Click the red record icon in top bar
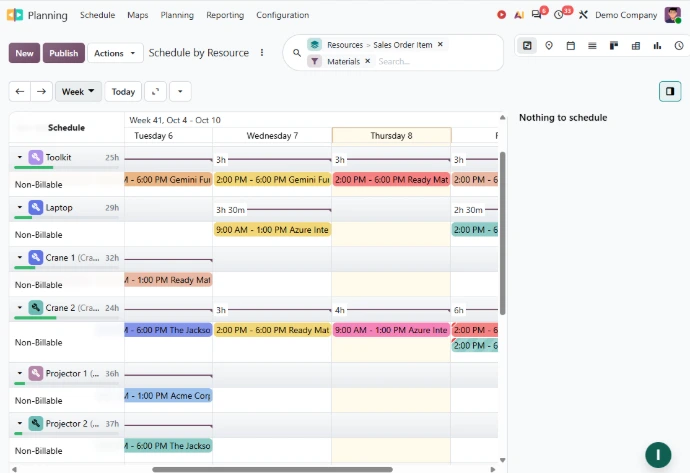This screenshot has width=690, height=473. pos(501,15)
